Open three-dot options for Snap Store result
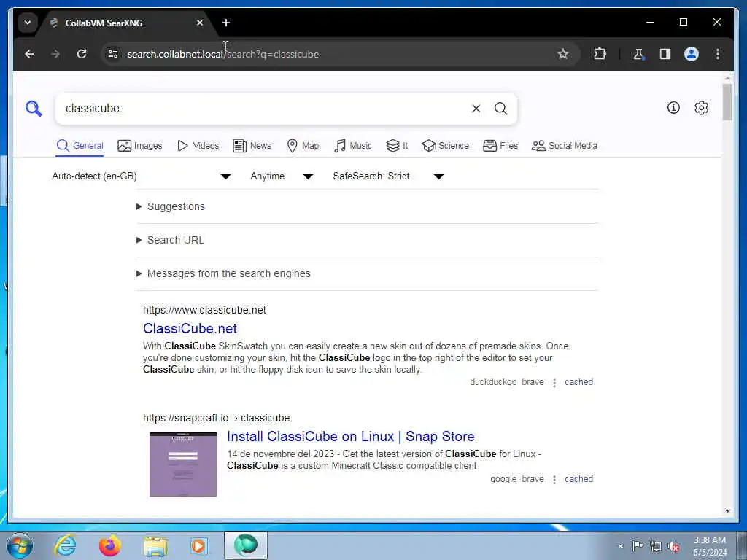Image resolution: width=747 pixels, height=560 pixels. click(x=554, y=480)
